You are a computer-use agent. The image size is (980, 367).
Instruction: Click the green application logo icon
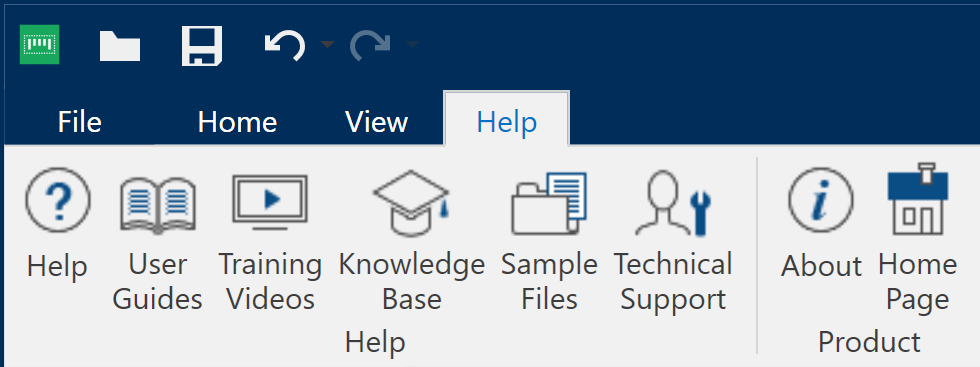tap(39, 44)
